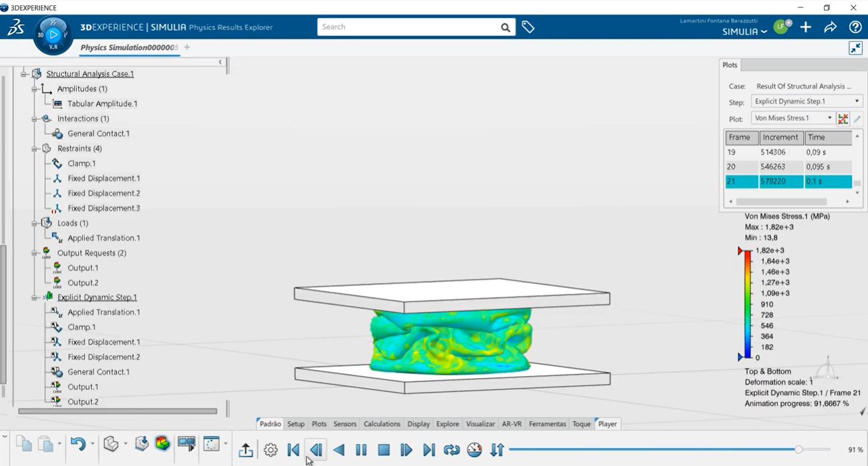Click the Copy icon in bottom toolbar

coord(24,444)
